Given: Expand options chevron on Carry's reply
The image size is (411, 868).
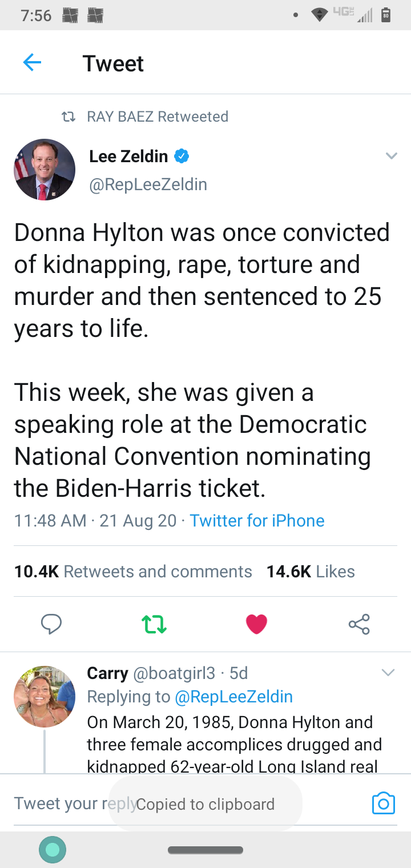Looking at the screenshot, I should coord(388,673).
